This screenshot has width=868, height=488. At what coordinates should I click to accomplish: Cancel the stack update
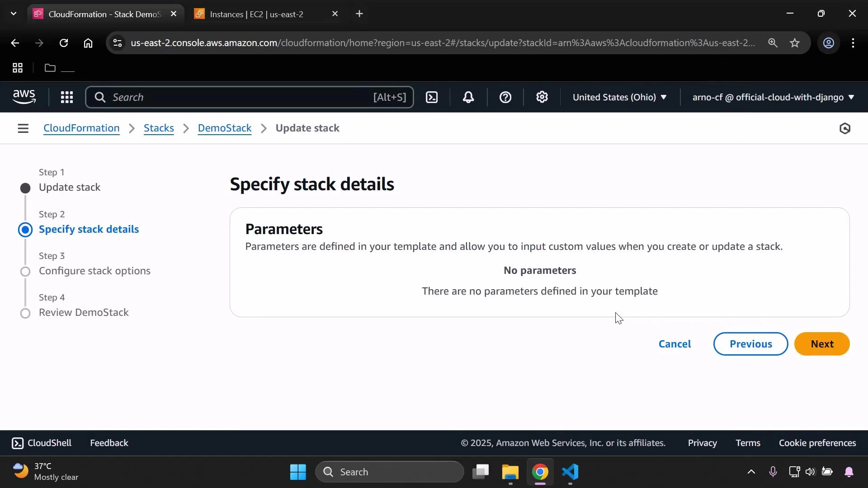(x=675, y=344)
